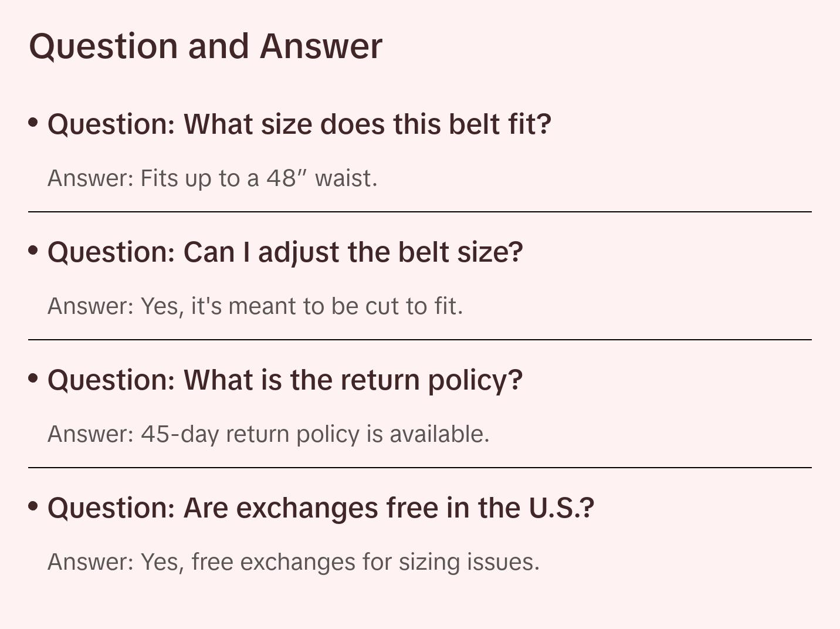This screenshot has height=629, width=840.
Task: Select the answer "45-day return policy is available."
Action: coord(268,434)
